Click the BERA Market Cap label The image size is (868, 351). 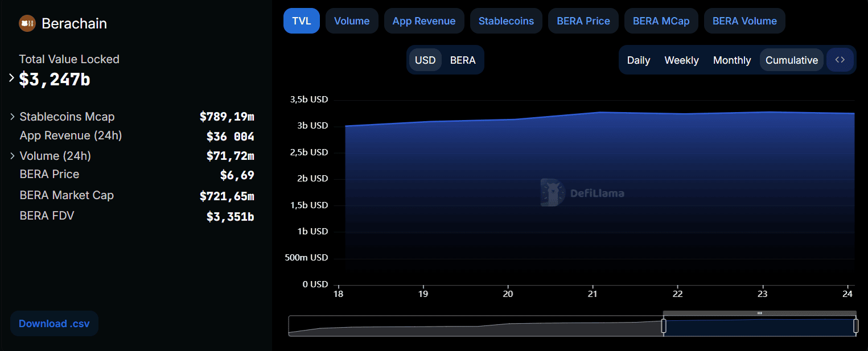67,195
